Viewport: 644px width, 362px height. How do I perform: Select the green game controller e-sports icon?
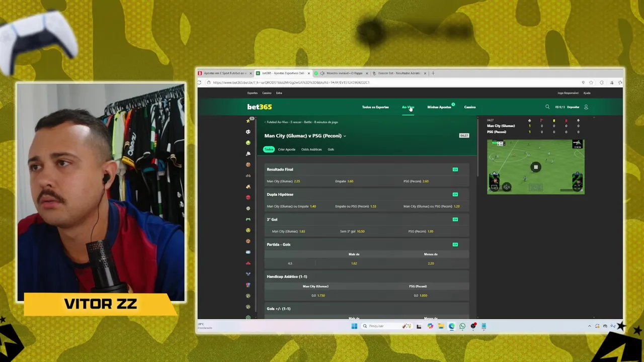pos(248,219)
